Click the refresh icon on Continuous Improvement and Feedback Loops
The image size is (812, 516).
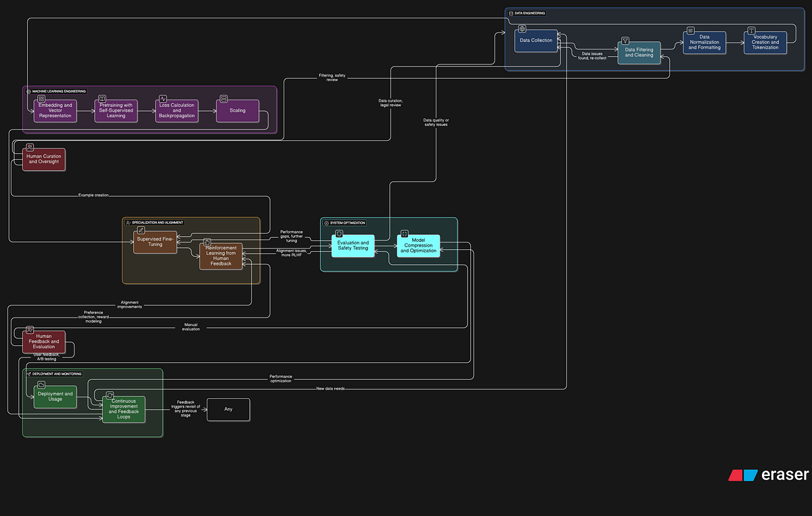click(109, 394)
